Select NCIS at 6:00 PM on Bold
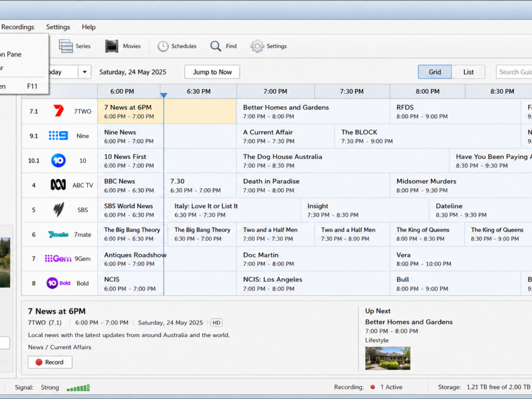 tap(167, 284)
